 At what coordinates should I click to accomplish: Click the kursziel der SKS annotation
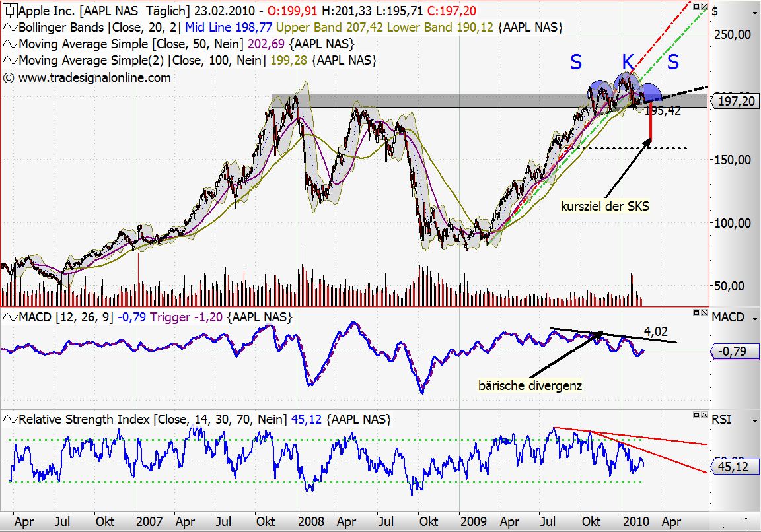603,206
